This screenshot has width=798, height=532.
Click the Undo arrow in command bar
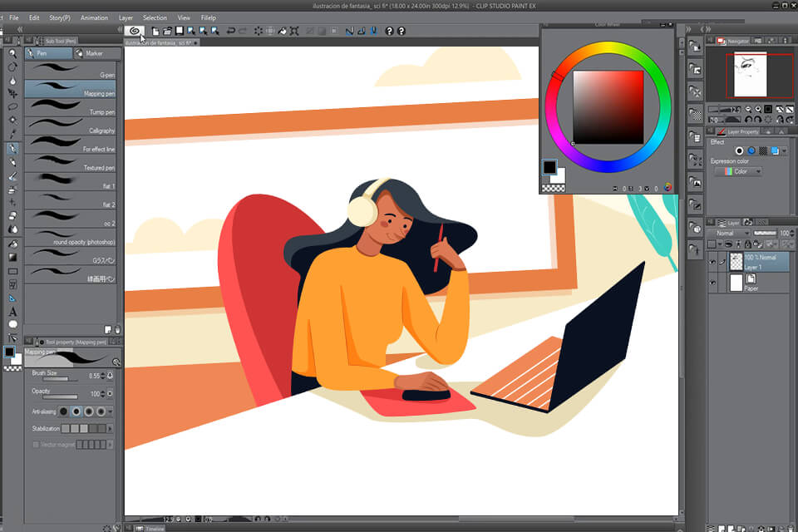[x=230, y=31]
